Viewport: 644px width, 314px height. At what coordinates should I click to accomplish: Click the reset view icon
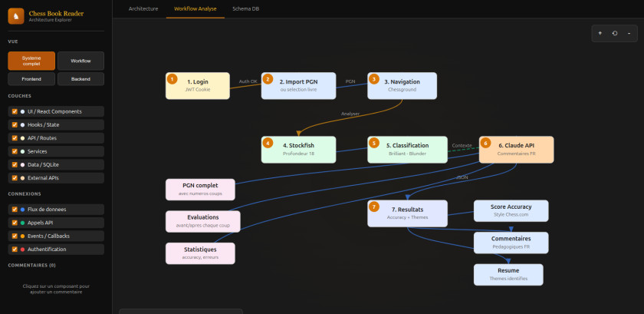614,34
